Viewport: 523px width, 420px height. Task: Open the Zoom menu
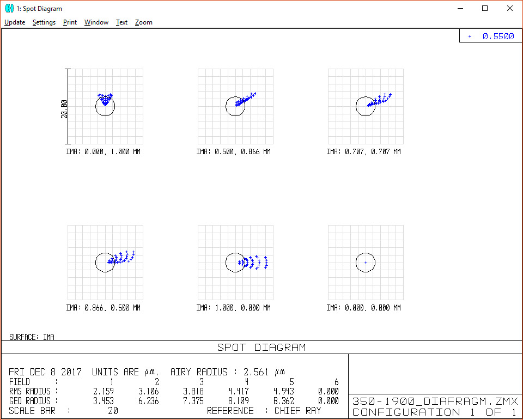pyautogui.click(x=144, y=22)
